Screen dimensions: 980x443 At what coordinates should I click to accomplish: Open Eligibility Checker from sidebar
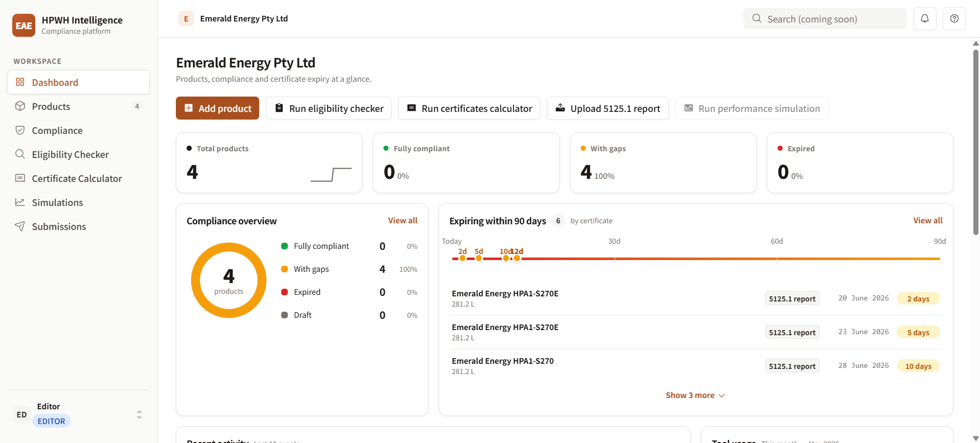tap(78, 154)
